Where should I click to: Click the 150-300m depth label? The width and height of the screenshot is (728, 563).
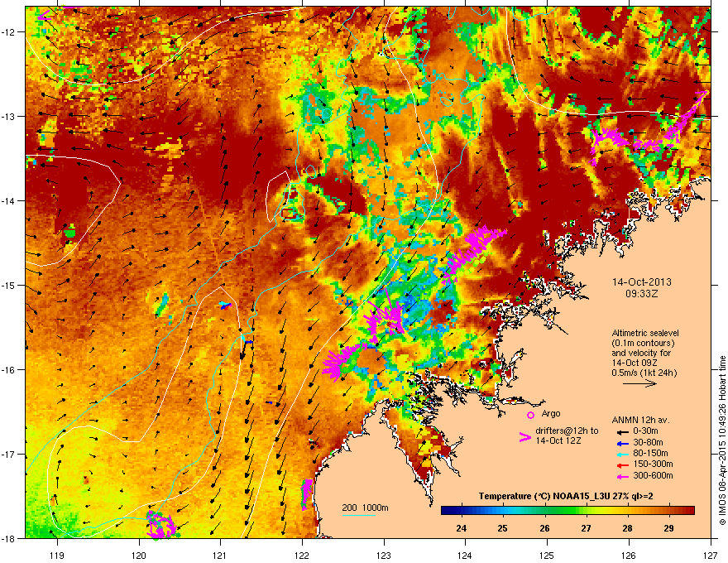(x=654, y=464)
